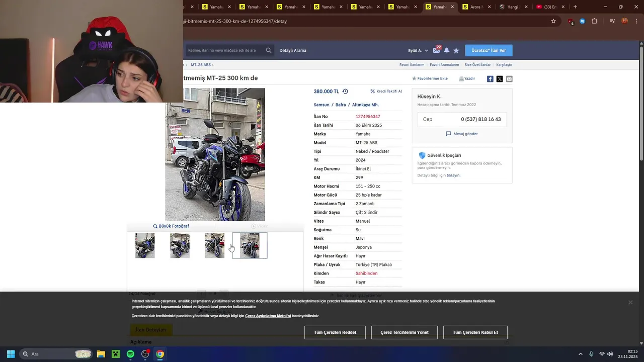The image size is (644, 362).
Task: Bookmark this page with Chrome star icon
Action: coord(553,21)
